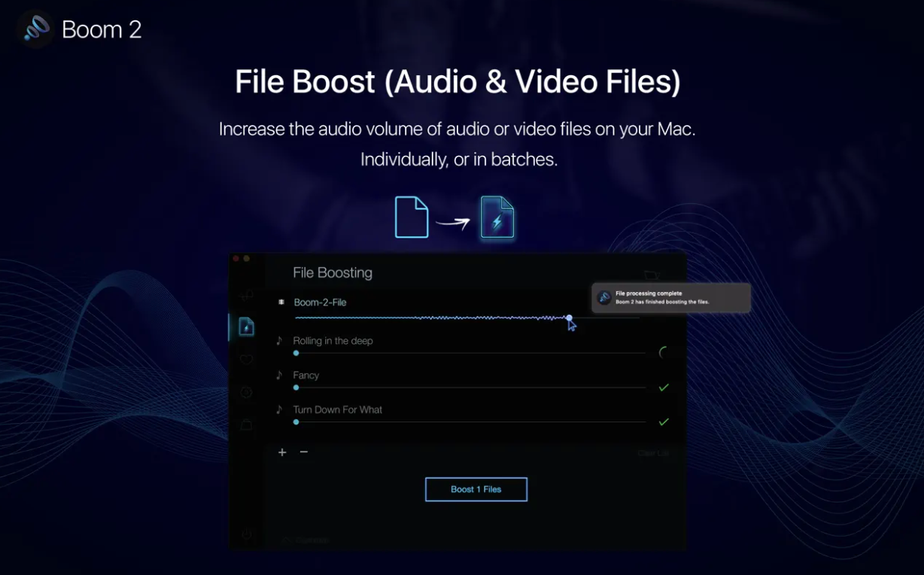Open the heart favorites sidebar icon
Screen dimensions: 924x575
tap(246, 360)
